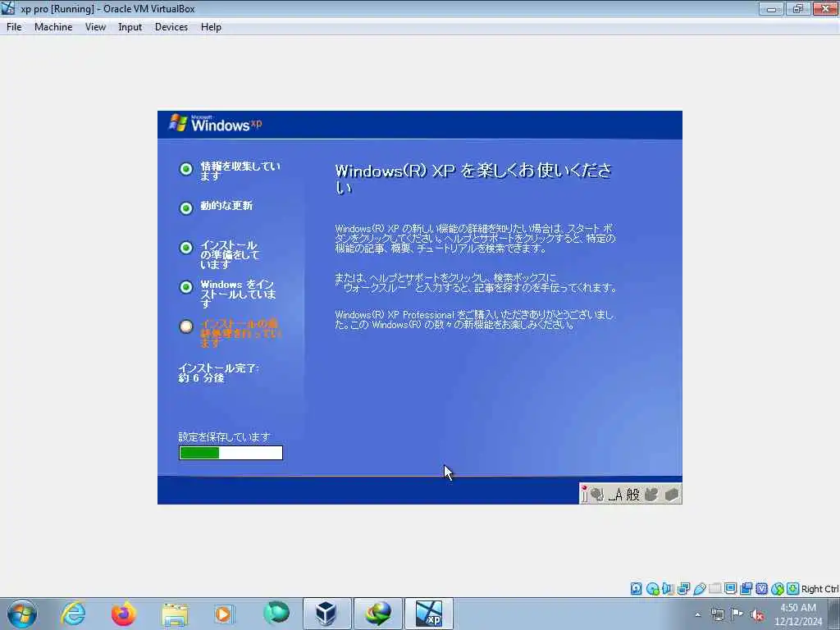
Task: Open the clock showing 4:50 AM
Action: (x=797, y=614)
